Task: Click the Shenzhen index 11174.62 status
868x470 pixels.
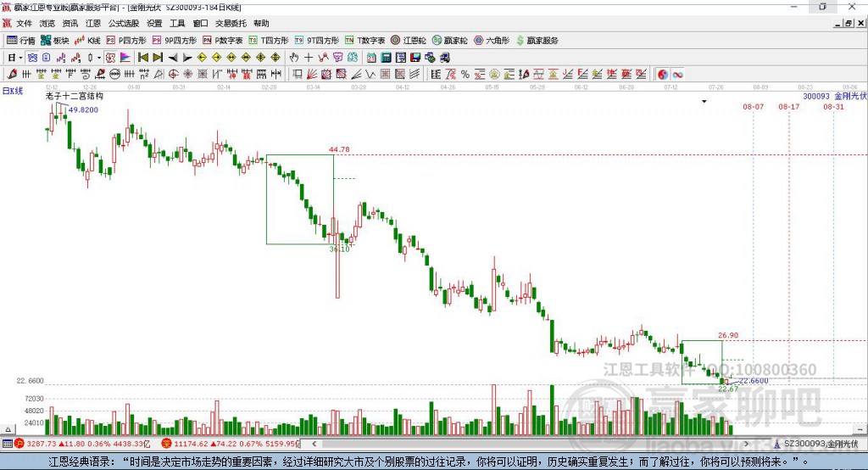Action: click(x=231, y=444)
